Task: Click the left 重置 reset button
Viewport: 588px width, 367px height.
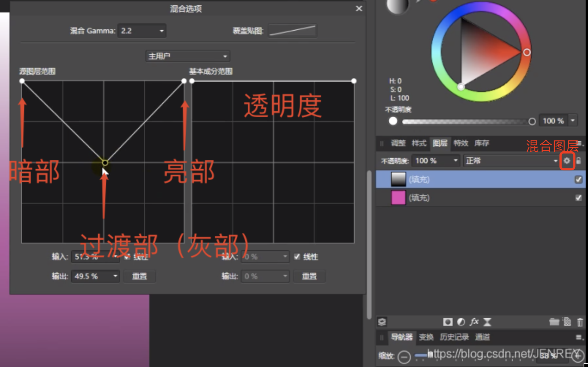Action: pyautogui.click(x=139, y=276)
